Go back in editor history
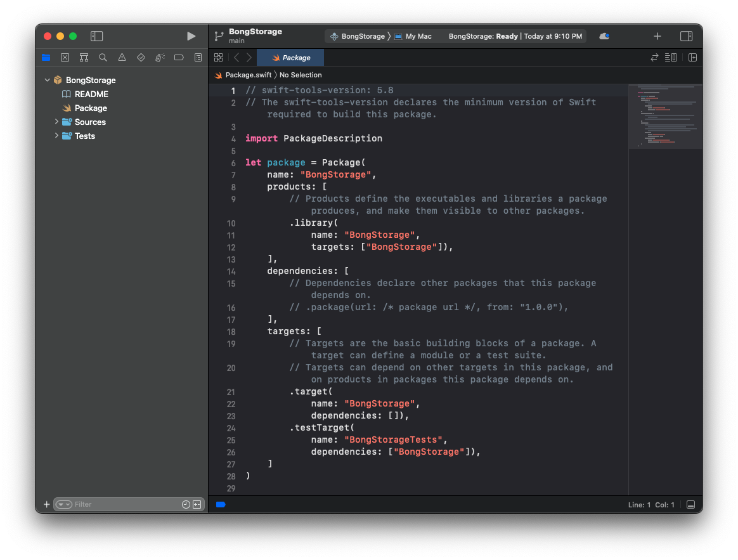The height and width of the screenshot is (560, 738). [236, 58]
